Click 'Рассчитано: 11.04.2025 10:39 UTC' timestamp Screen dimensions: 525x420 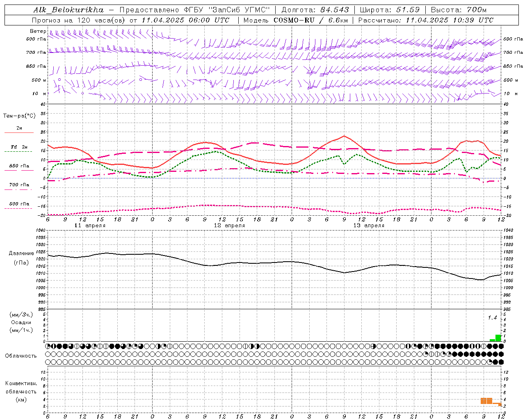426,20
